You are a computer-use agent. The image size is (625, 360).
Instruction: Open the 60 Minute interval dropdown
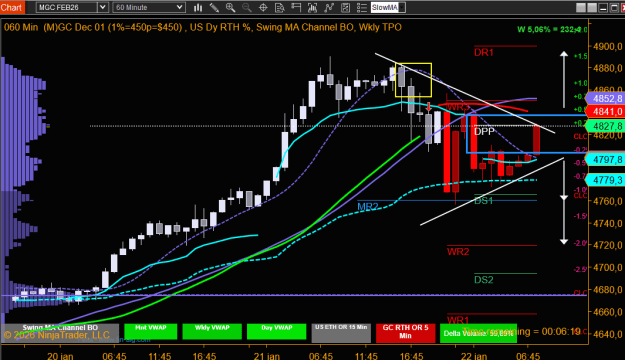point(149,7)
